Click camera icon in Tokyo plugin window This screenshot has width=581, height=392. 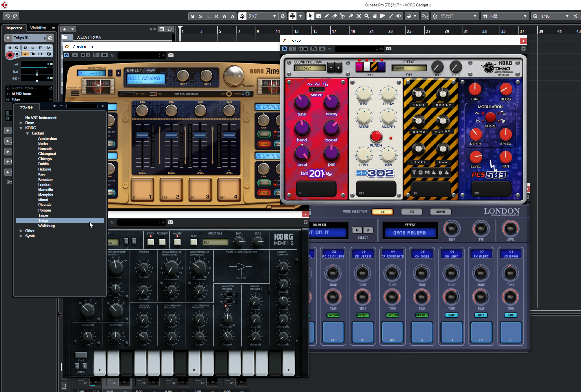tap(388, 49)
